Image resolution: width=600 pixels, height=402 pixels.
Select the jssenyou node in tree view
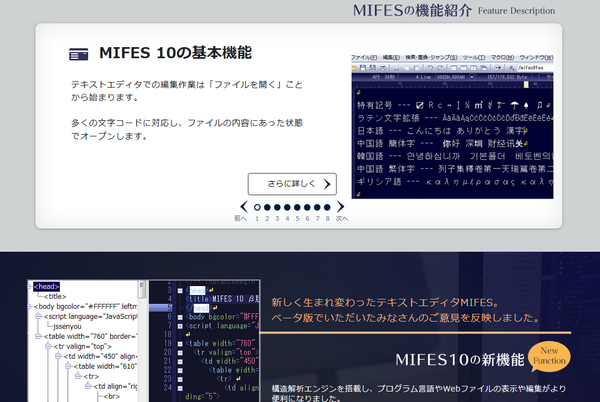67,326
